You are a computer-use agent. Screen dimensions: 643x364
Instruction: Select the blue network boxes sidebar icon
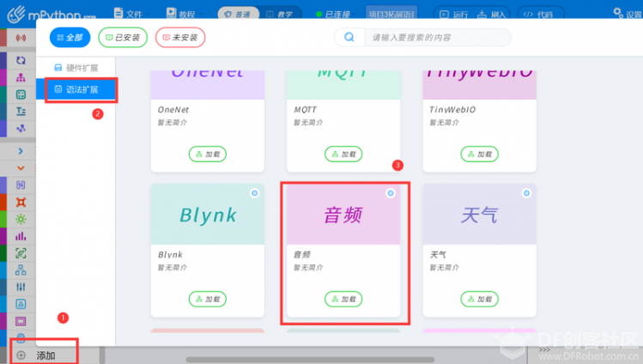[21, 270]
